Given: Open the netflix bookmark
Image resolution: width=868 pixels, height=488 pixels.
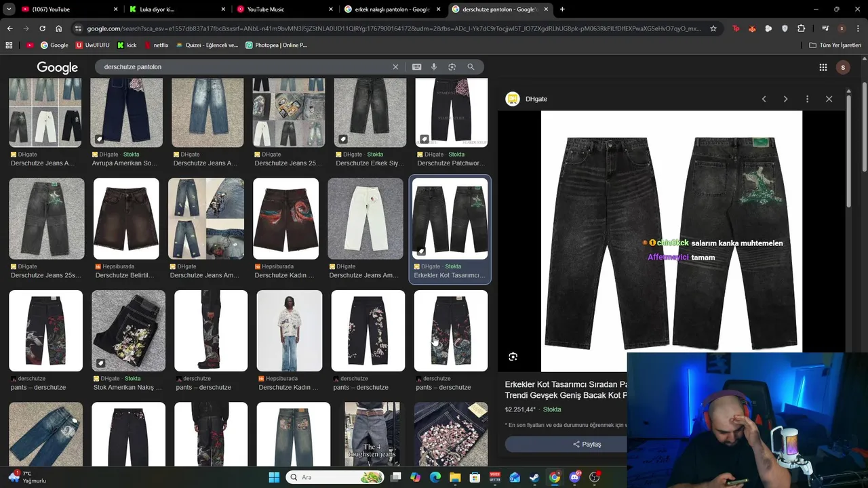Looking at the screenshot, I should (156, 45).
